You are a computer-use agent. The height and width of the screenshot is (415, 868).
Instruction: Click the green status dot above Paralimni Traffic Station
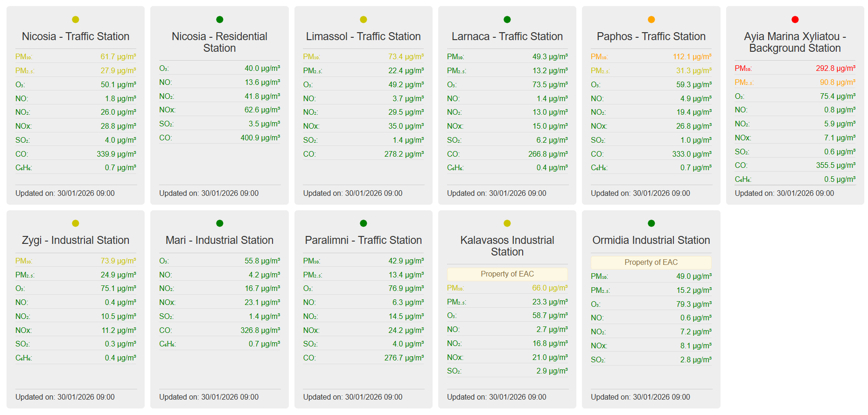tap(364, 223)
